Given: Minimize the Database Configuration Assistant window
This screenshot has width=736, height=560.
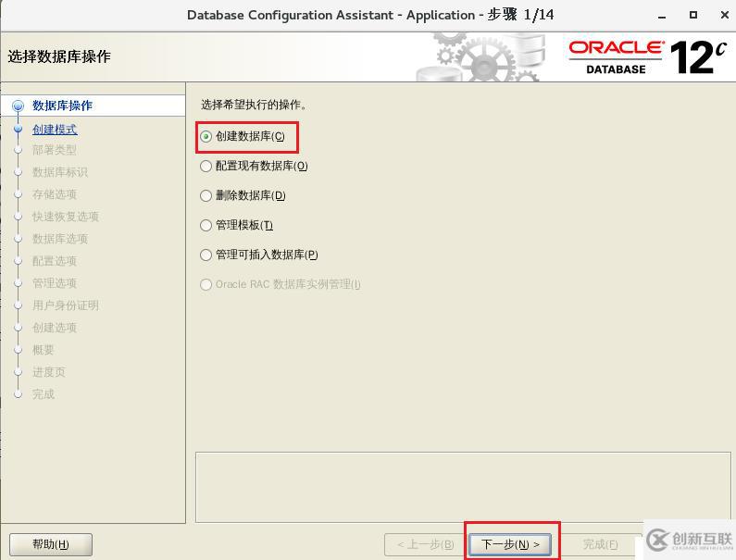Looking at the screenshot, I should [662, 16].
